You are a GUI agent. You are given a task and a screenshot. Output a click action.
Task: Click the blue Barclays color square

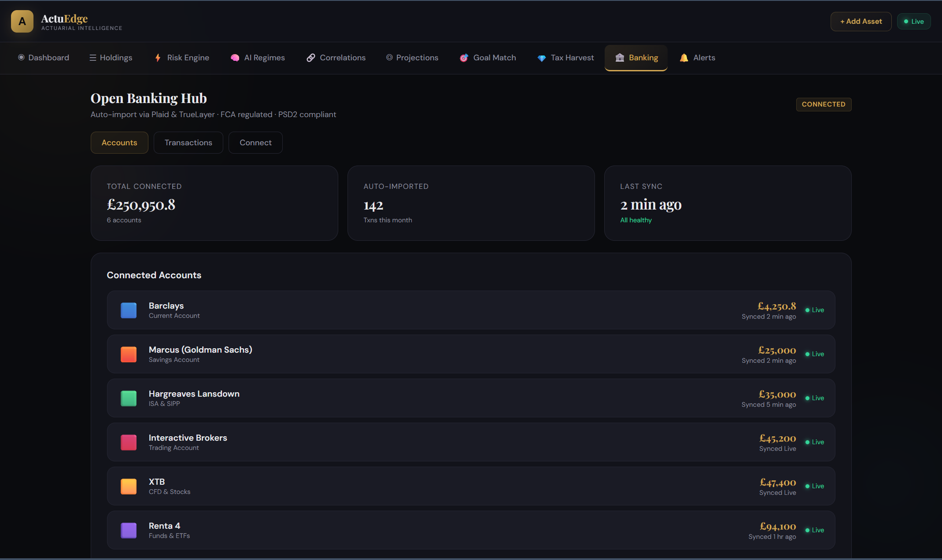[129, 310]
